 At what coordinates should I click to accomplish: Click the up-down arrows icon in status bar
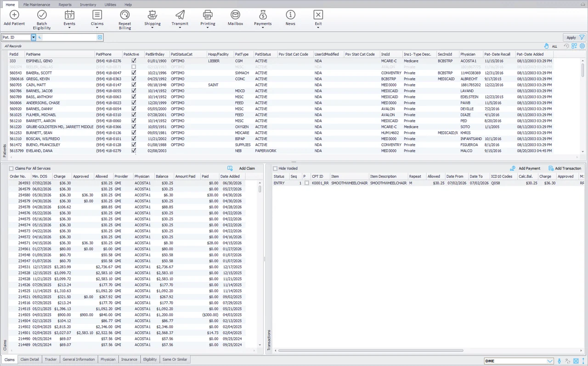(x=583, y=361)
